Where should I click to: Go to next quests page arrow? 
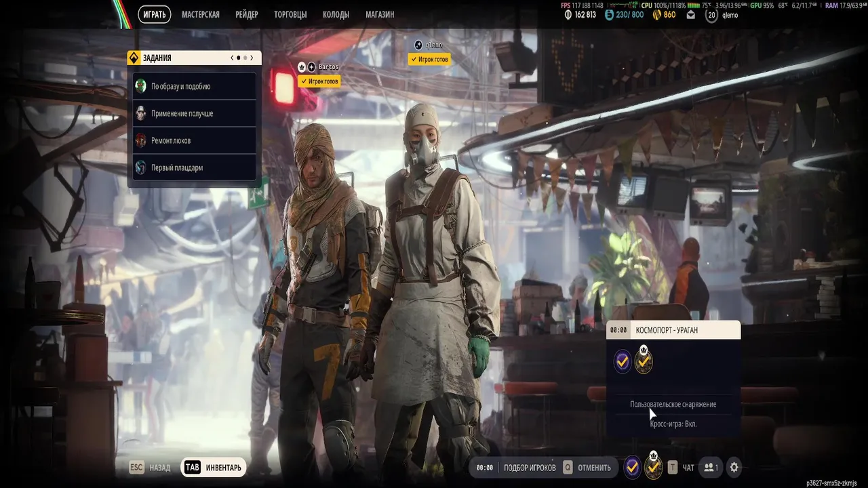(x=252, y=58)
